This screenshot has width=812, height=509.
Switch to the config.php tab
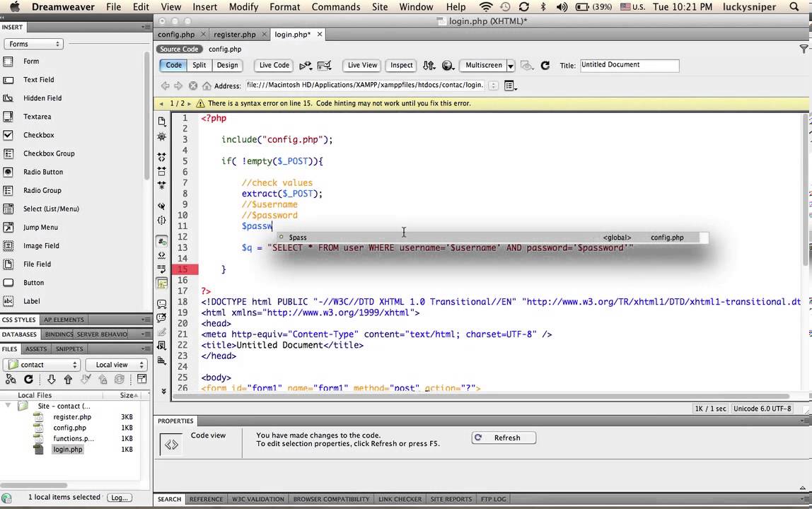176,34
